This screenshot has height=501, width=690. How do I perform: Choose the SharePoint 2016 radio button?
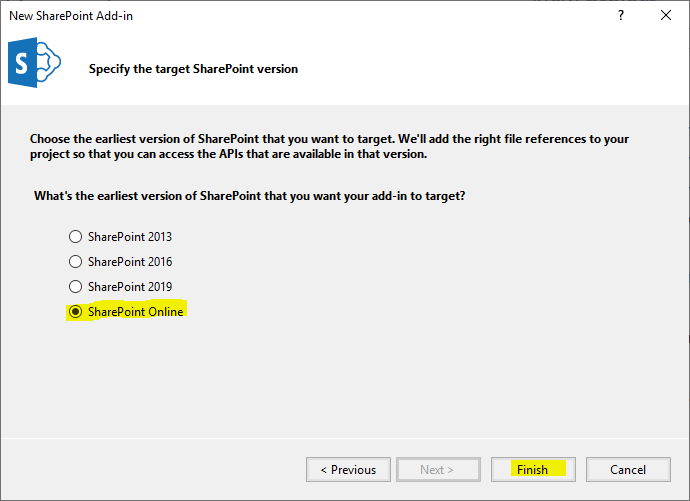coord(75,262)
